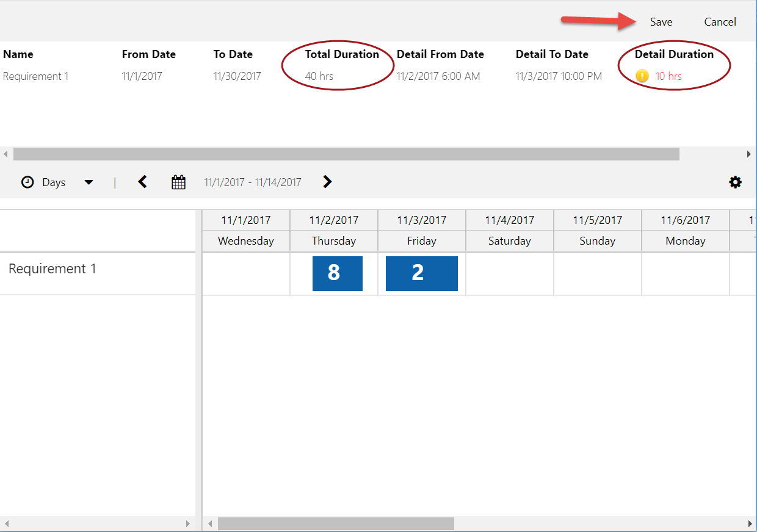Open the calendar date picker icon
This screenshot has width=757, height=532.
pyautogui.click(x=178, y=182)
